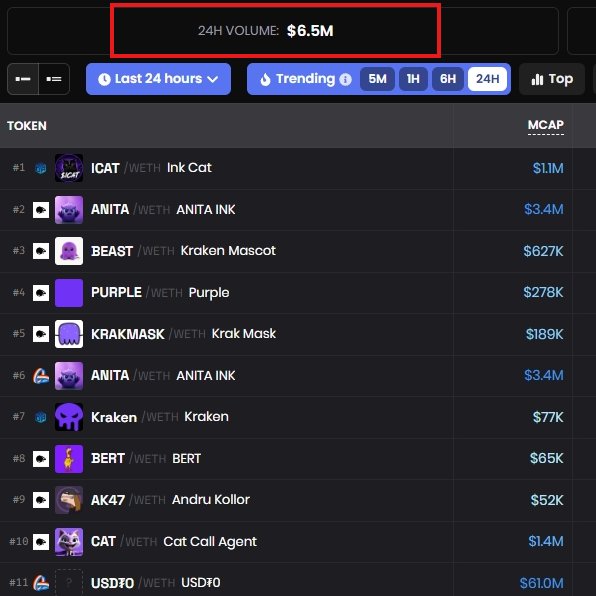Click the Krak Mask token name
Viewport: 596px width, 596px height.
pos(244,334)
